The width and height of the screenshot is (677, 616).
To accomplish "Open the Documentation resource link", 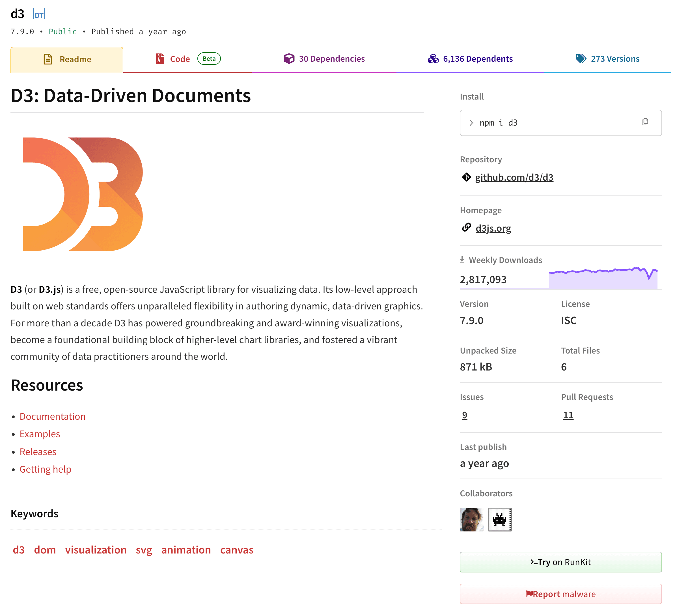I will pos(52,417).
